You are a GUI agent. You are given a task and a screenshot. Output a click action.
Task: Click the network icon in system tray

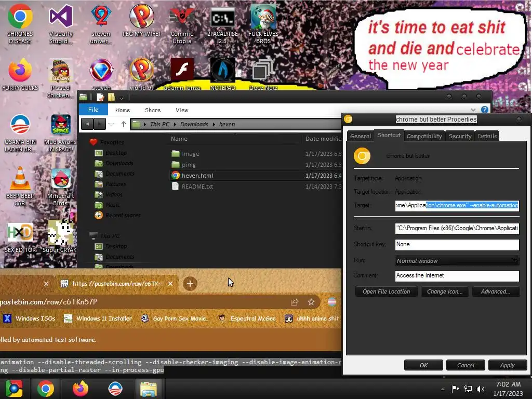[x=468, y=389]
